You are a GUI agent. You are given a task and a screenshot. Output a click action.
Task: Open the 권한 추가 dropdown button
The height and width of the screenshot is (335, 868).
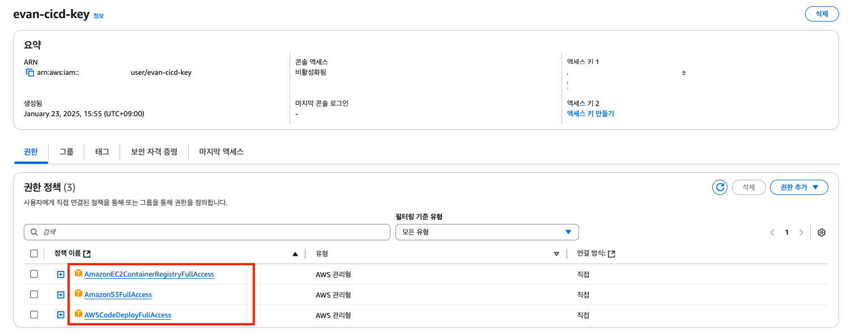(799, 187)
